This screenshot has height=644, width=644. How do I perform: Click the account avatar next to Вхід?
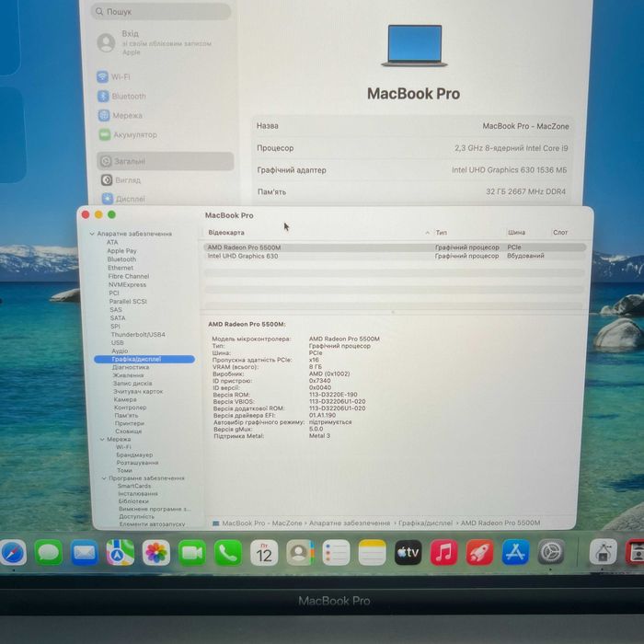(x=106, y=42)
